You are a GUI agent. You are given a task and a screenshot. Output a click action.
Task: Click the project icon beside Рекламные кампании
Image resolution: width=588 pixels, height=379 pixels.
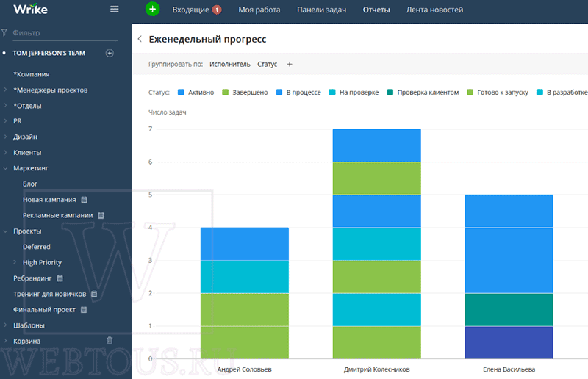[x=101, y=215]
